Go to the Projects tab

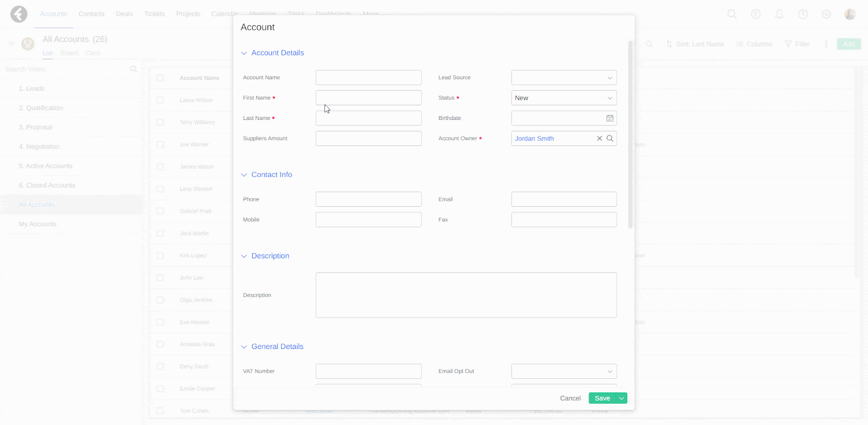click(188, 14)
